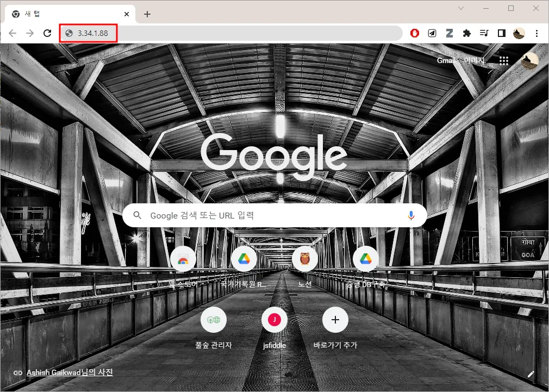Viewport: 549px width, 392px height.
Task: Maximize the Chrome window
Action: tap(511, 8)
